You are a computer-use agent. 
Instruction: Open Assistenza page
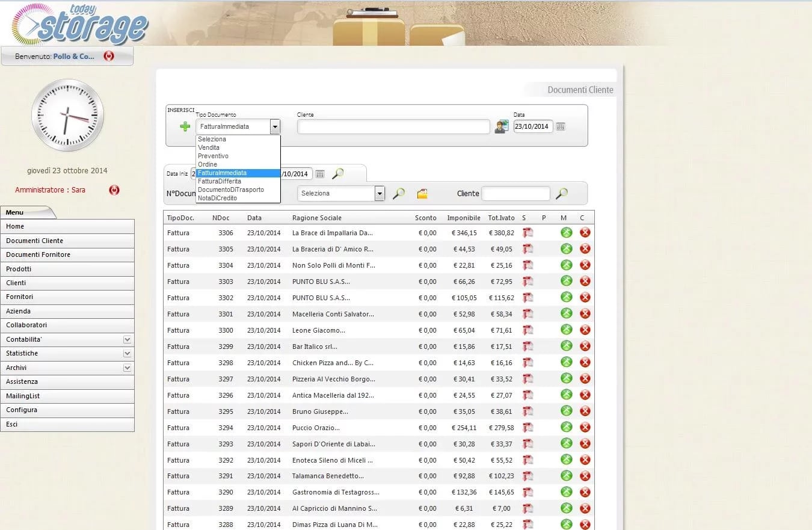(67, 381)
